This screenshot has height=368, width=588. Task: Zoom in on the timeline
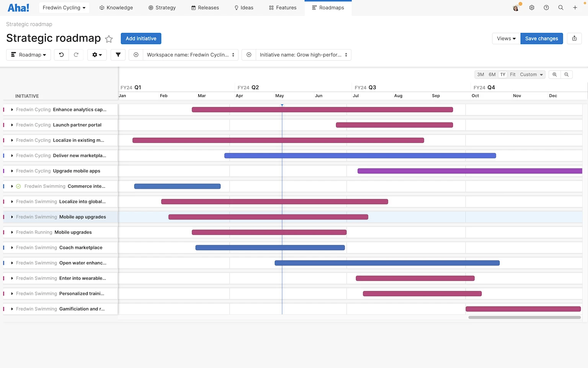pos(554,74)
